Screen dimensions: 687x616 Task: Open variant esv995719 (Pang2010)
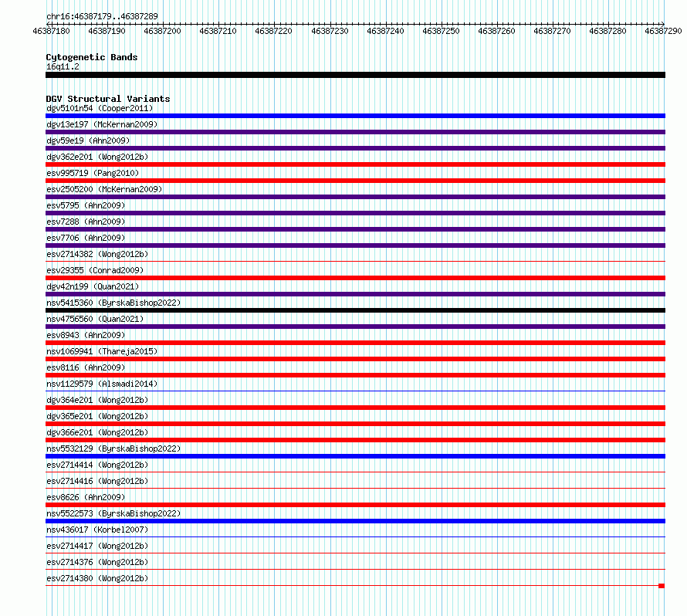coord(93,173)
